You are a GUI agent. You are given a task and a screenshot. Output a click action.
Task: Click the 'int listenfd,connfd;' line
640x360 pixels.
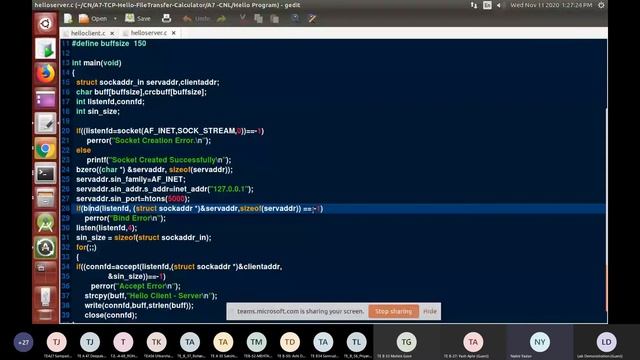tap(110, 102)
